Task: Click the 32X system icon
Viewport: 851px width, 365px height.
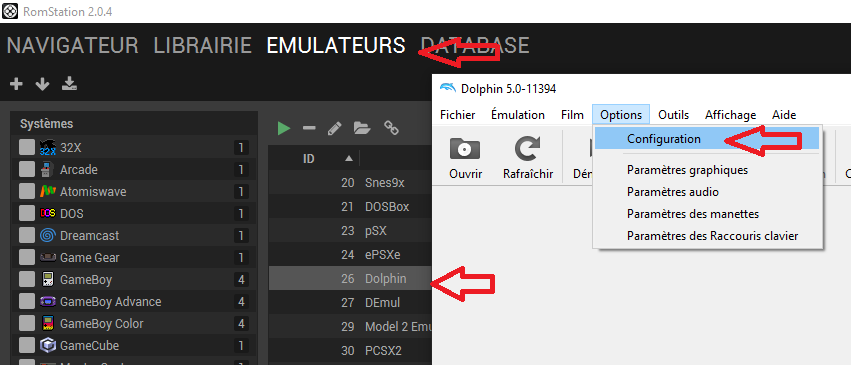Action: pyautogui.click(x=48, y=148)
